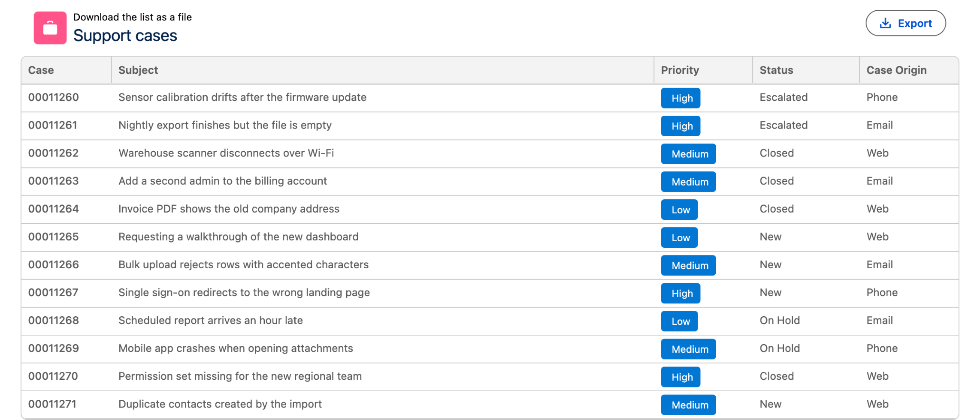Image resolution: width=980 pixels, height=420 pixels.
Task: Open case number 00011271
Action: 52,404
